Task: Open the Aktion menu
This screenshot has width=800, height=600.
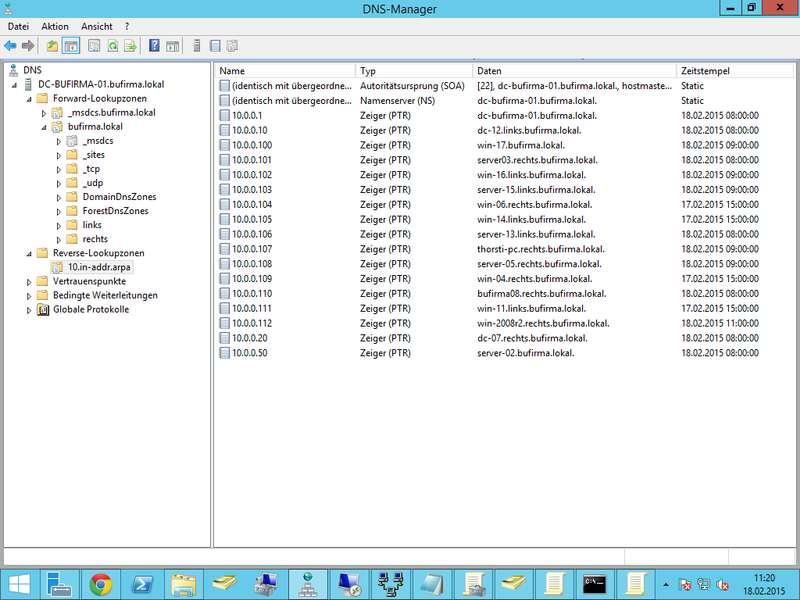Action: coord(55,26)
